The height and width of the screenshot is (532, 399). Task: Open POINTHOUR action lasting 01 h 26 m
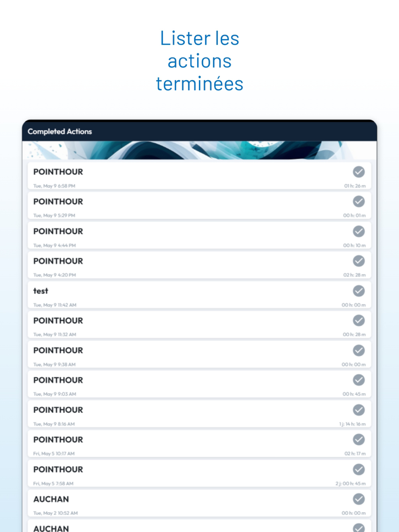click(199, 176)
